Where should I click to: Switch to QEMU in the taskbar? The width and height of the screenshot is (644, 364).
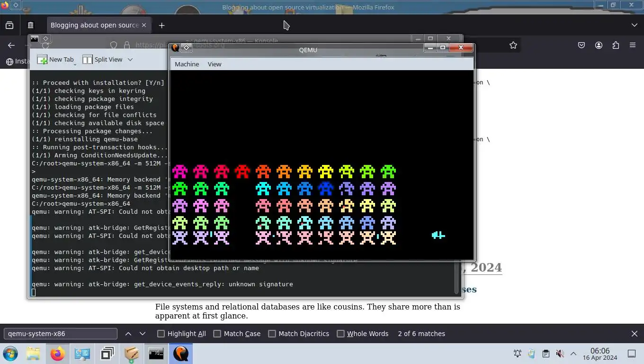(181, 354)
